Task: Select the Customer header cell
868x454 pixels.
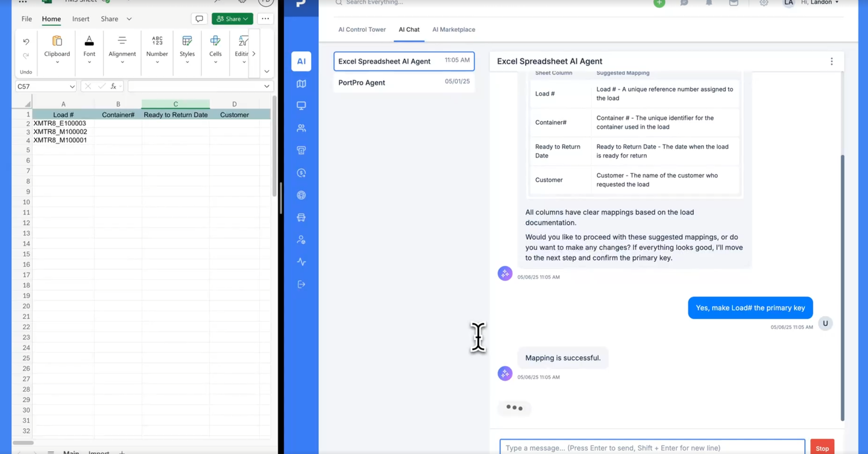Action: 234,114
